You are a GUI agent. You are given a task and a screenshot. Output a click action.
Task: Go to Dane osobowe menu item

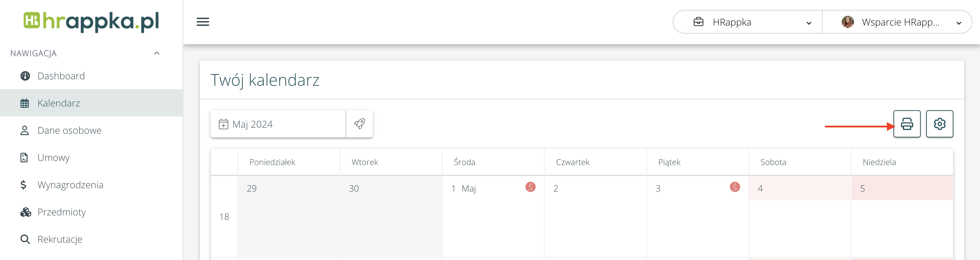click(69, 130)
